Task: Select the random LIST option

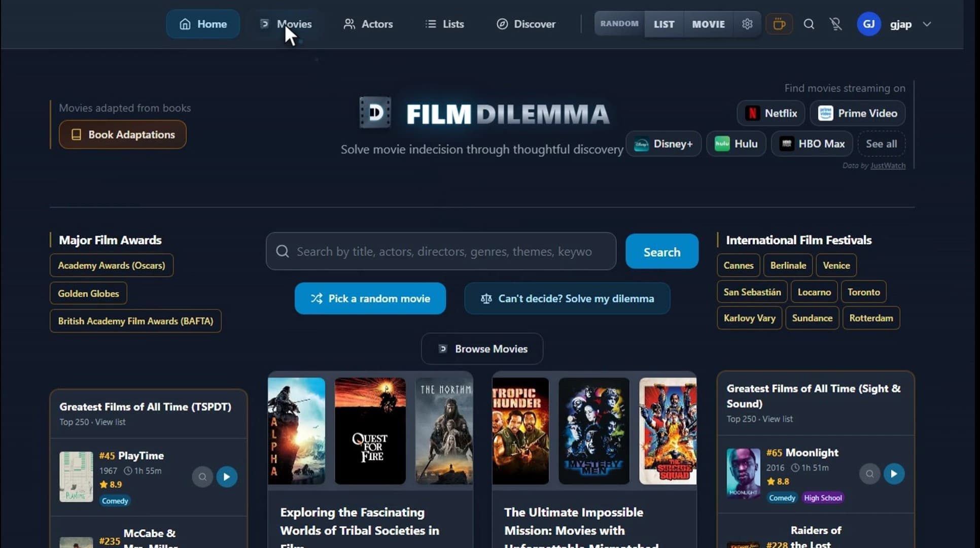Action: click(x=664, y=24)
